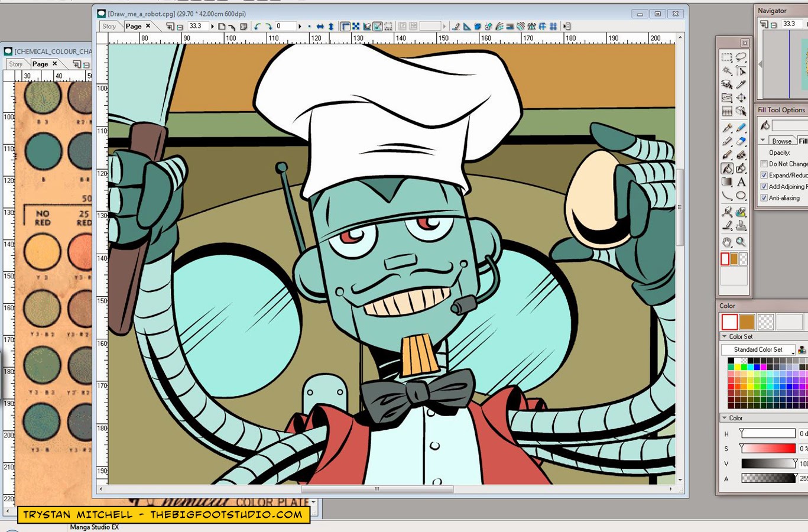
Task: Click the transparent swatch in Color panel
Action: [765, 322]
